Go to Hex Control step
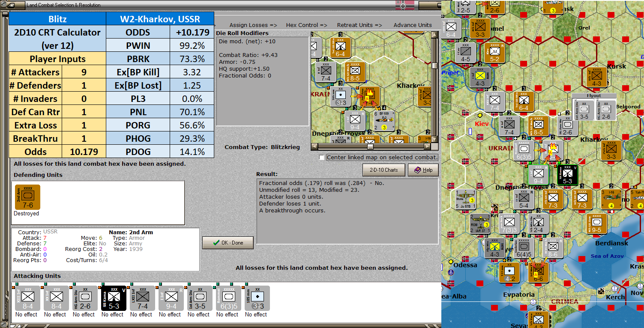This screenshot has height=328, width=644. (307, 25)
